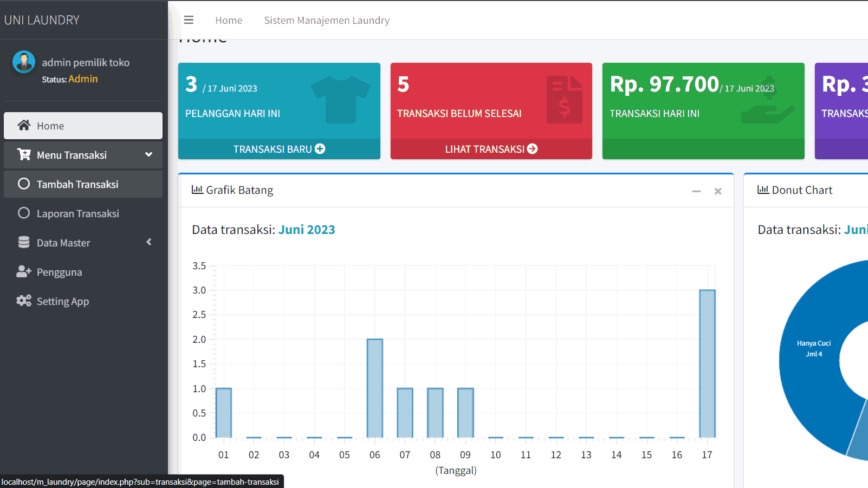This screenshot has height=488, width=868.
Task: Click the Pelanggan Hari Ini card
Action: point(279,111)
